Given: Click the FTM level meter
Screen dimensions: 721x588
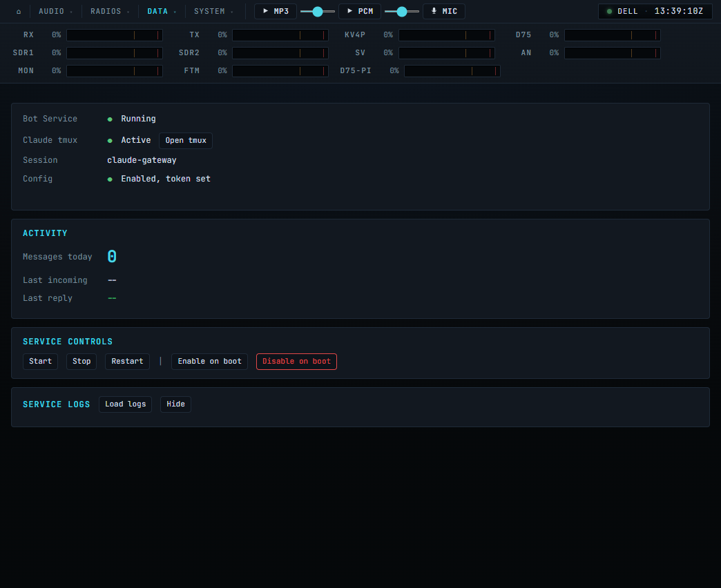Looking at the screenshot, I should click(280, 71).
